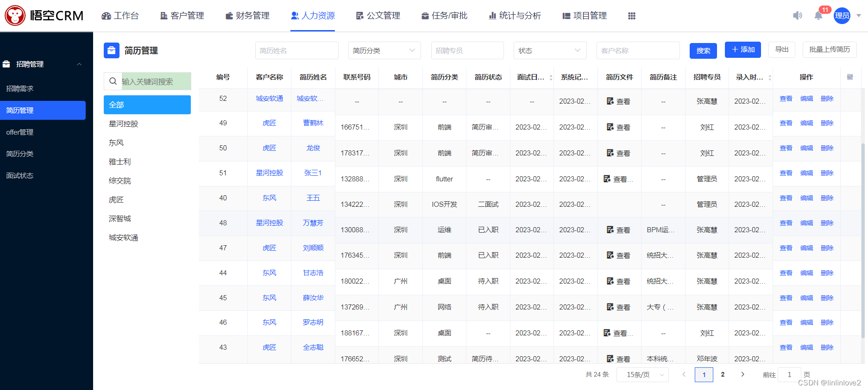Image resolution: width=868 pixels, height=390 pixels.
Task: Select 星河控股 in customer list
Action: pos(147,124)
